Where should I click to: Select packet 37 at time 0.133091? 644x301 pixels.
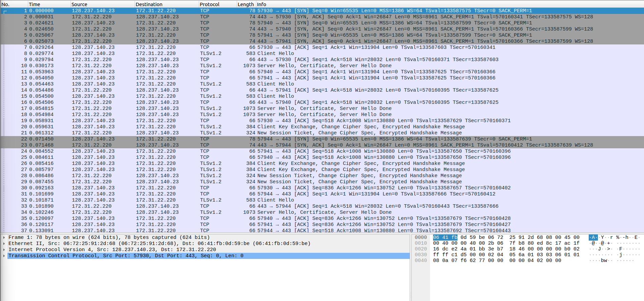tap(322, 230)
